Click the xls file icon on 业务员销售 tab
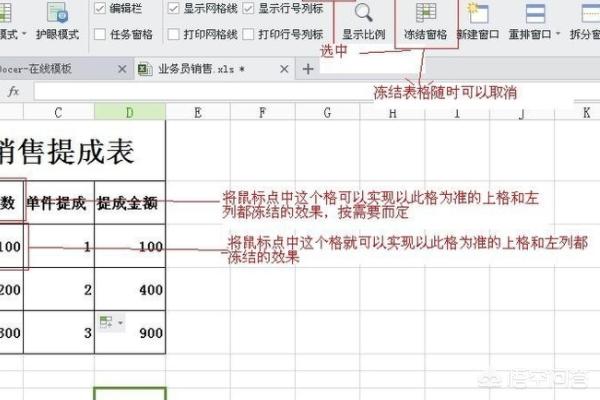 [x=145, y=69]
